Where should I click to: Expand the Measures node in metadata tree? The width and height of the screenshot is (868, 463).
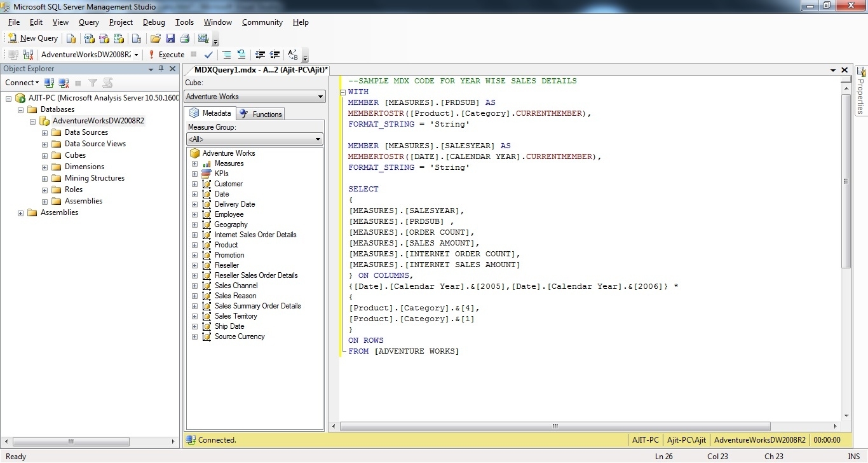point(195,163)
